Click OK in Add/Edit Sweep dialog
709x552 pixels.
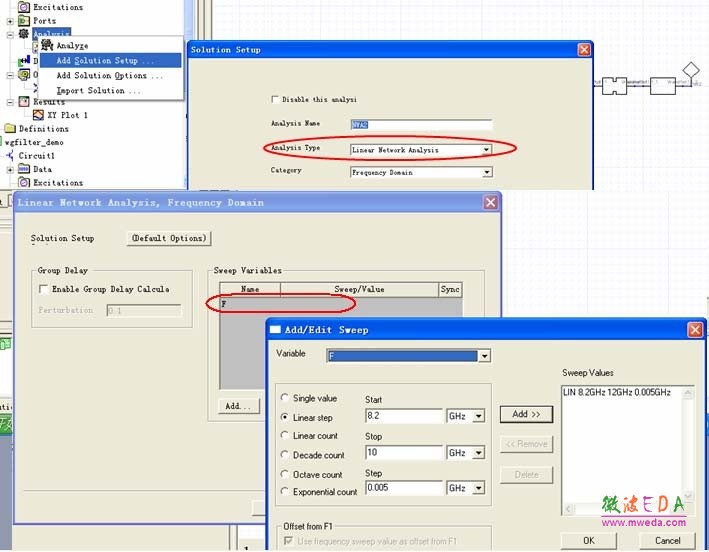point(589,540)
